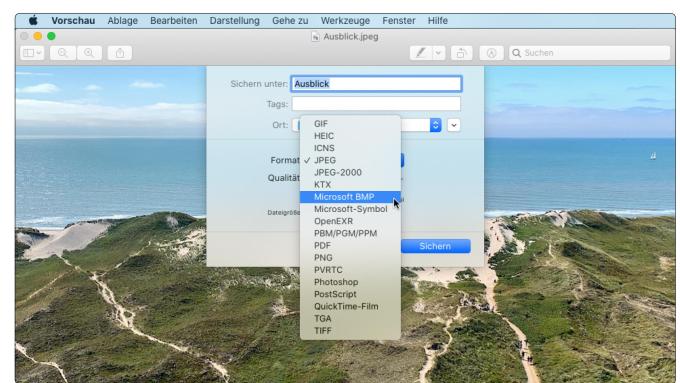Click the markup pen highlight icon
The image size is (680, 383).
pyautogui.click(x=420, y=53)
